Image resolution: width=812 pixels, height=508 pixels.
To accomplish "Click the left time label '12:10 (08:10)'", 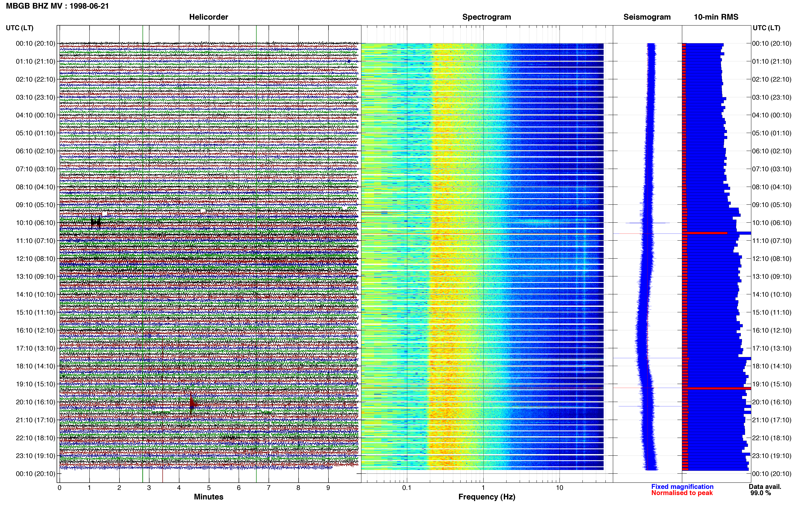I will coord(36,259).
